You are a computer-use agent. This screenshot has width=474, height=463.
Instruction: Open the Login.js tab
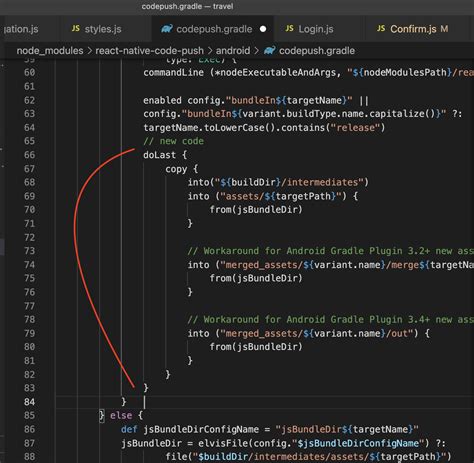pyautogui.click(x=309, y=29)
